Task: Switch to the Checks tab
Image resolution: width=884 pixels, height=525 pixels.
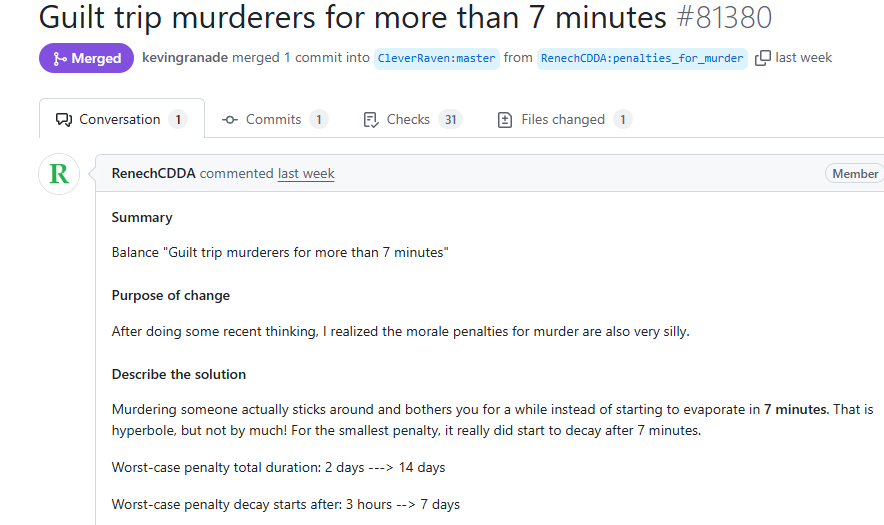Action: 413,120
